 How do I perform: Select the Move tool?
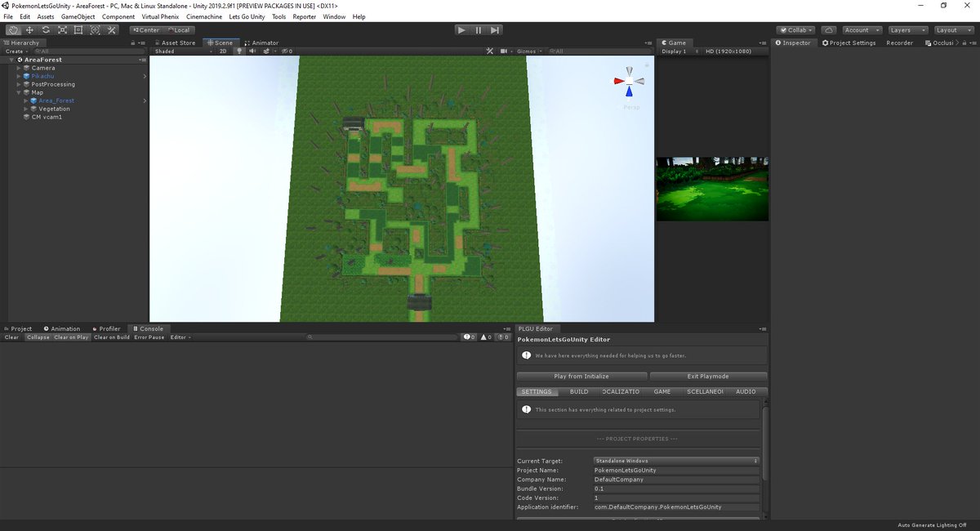[29, 30]
